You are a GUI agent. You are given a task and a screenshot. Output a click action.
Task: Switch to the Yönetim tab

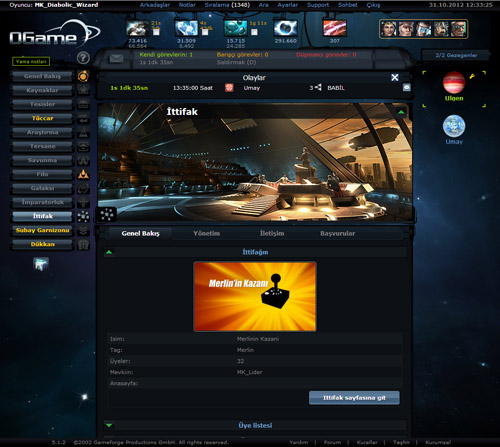coord(206,233)
